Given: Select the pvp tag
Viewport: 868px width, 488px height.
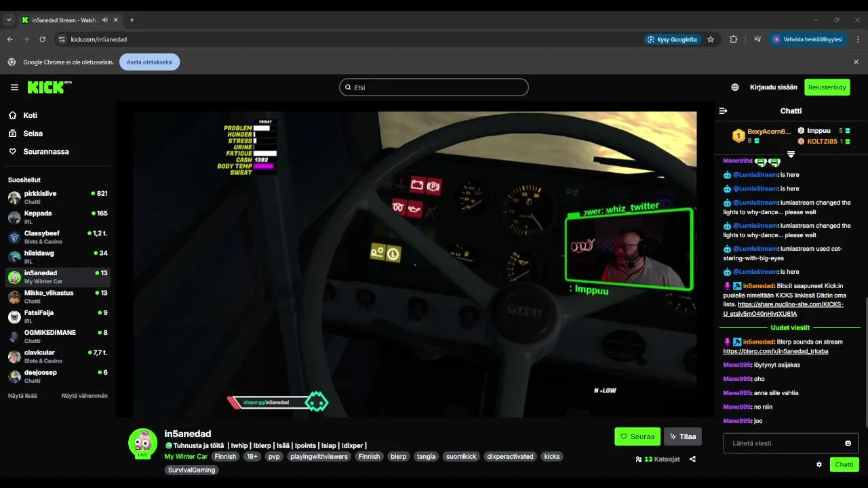Looking at the screenshot, I should pos(274,457).
